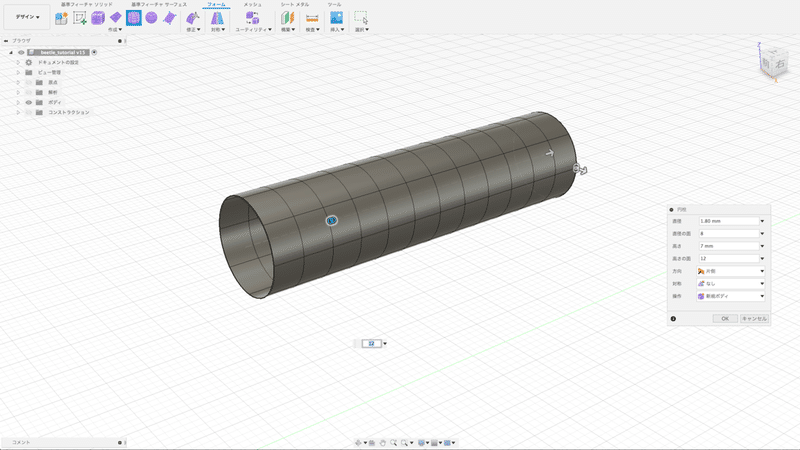This screenshot has height=450, width=800.
Task: Click the Edit Form icon above 修正
Action: [193, 18]
